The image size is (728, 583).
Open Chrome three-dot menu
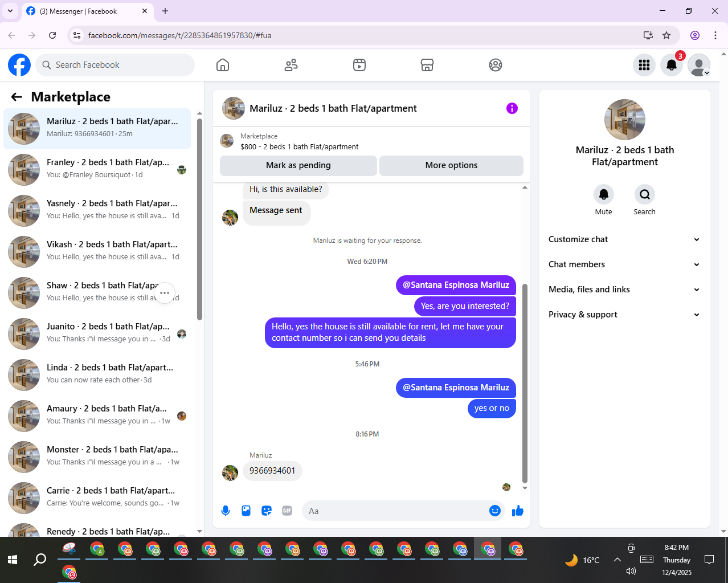pos(715,35)
